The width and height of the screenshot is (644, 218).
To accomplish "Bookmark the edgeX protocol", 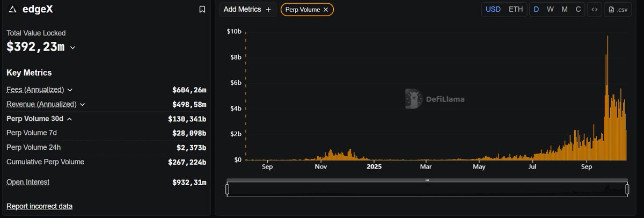I will 202,9.
